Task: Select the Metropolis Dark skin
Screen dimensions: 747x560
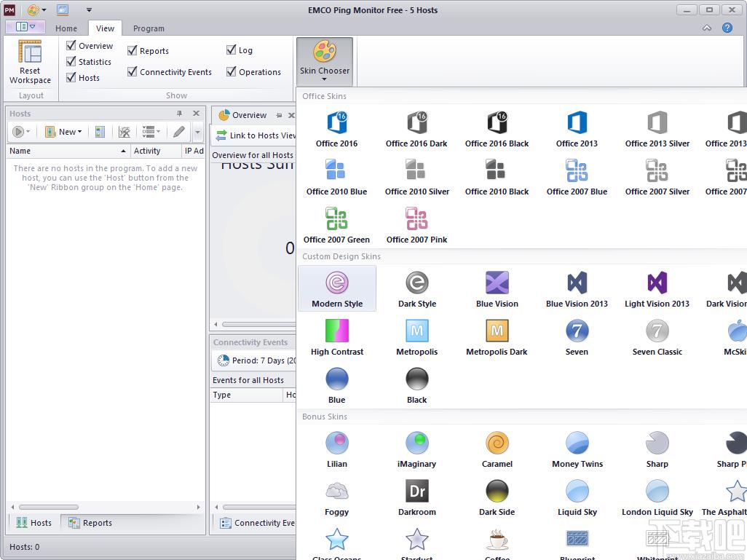Action: click(x=497, y=337)
